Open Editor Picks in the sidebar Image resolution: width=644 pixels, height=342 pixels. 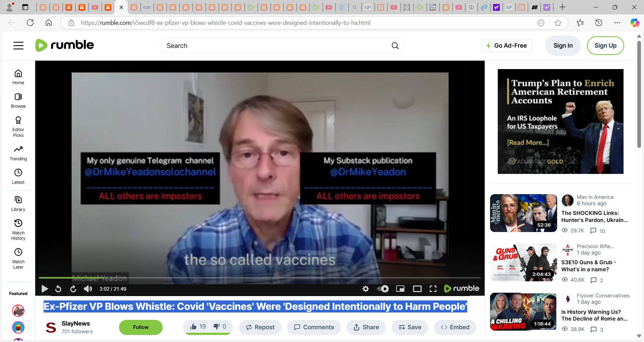[18, 127]
